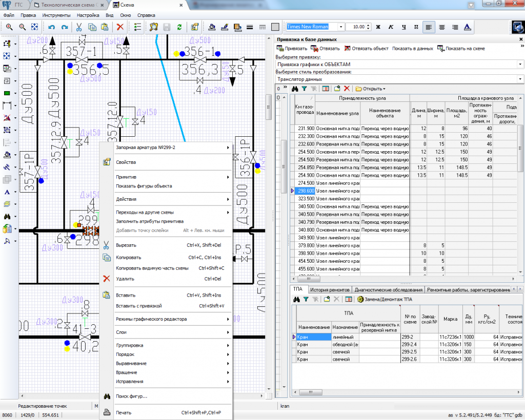Image resolution: width=525 pixels, height=420 pixels.
Task: Toggle italic К formatting
Action: coord(391,27)
